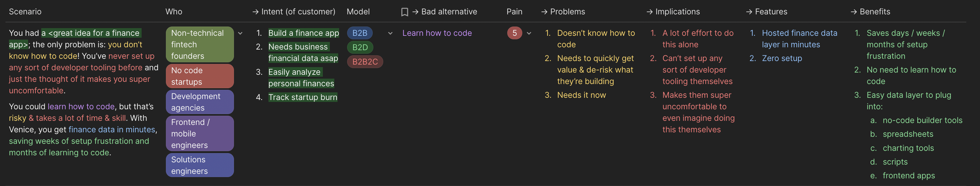Viewport: 980px width, 186px height.
Task: Click the Model column header
Action: point(358,12)
